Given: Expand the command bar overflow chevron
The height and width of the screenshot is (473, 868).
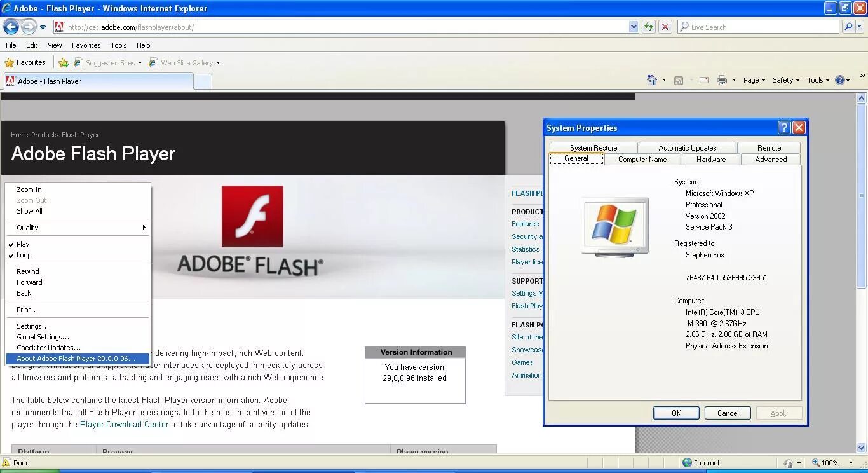Looking at the screenshot, I should (862, 76).
